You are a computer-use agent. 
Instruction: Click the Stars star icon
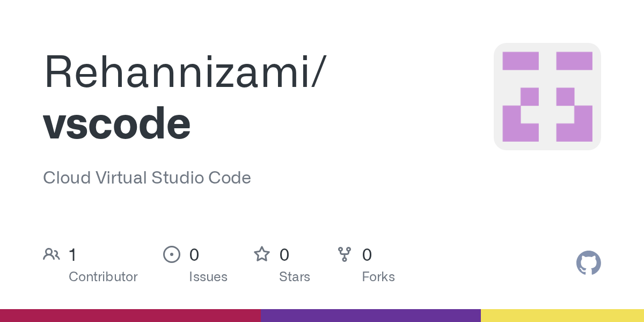(262, 254)
